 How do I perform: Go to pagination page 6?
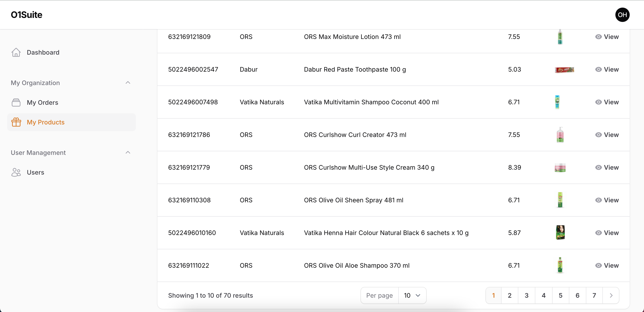click(577, 295)
